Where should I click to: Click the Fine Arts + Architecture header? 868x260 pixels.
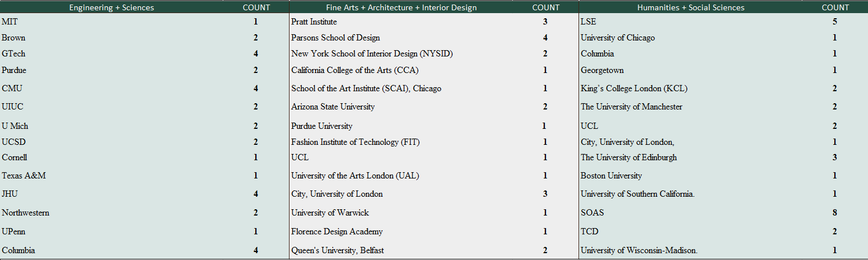401,7
